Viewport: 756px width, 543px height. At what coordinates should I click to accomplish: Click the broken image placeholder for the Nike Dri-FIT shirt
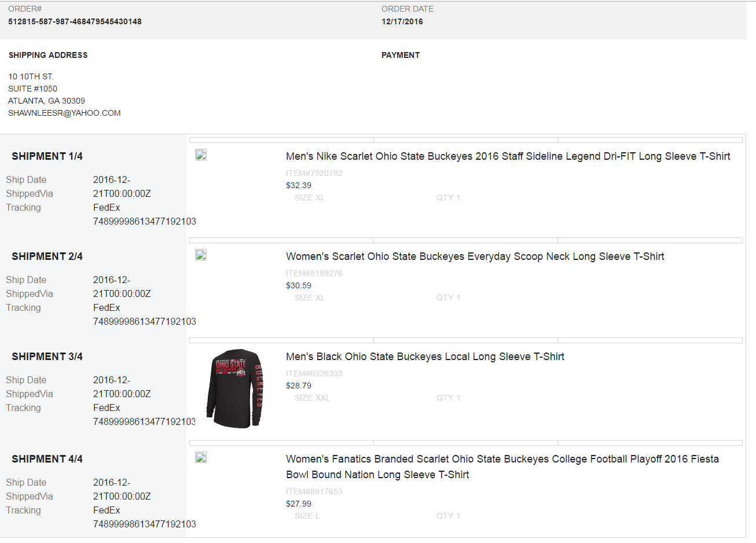[200, 154]
